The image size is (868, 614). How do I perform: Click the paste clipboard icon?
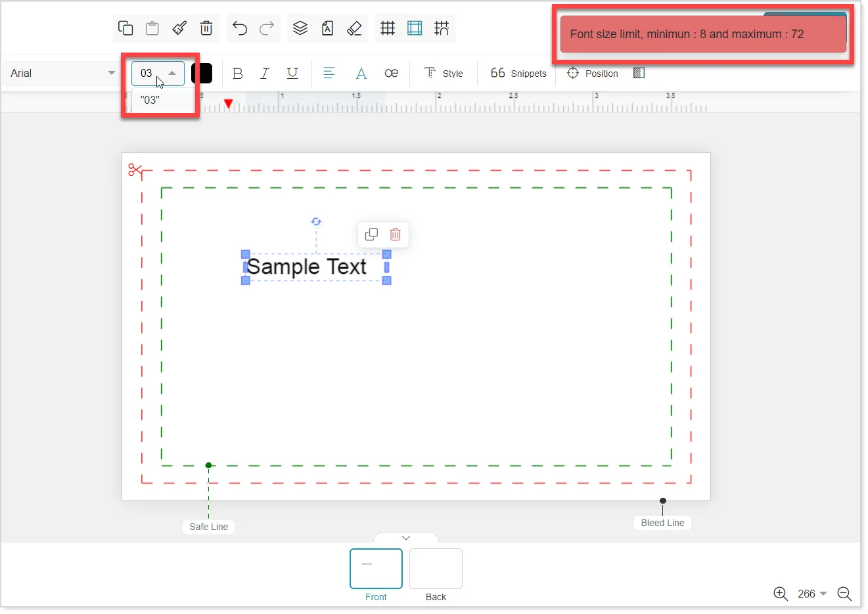[152, 28]
